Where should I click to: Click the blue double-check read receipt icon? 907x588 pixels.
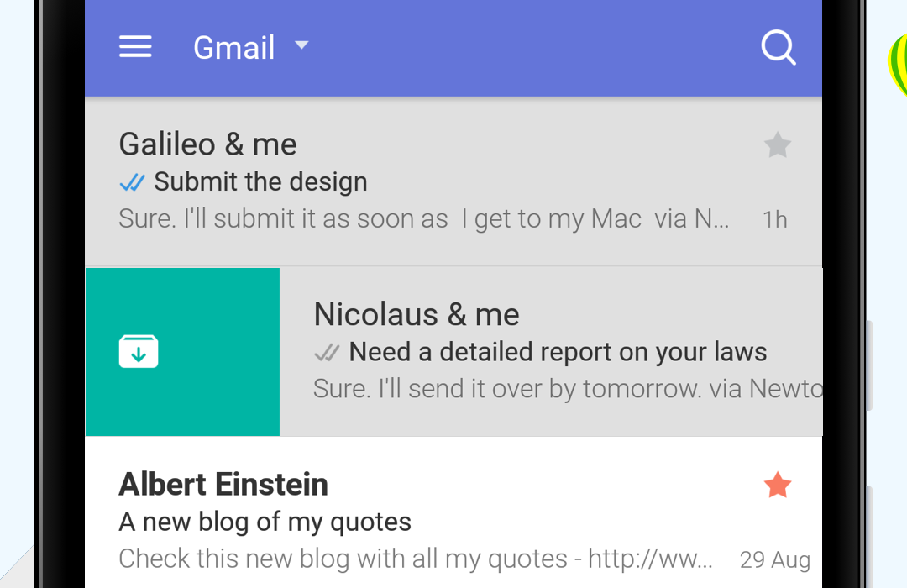pos(132,182)
